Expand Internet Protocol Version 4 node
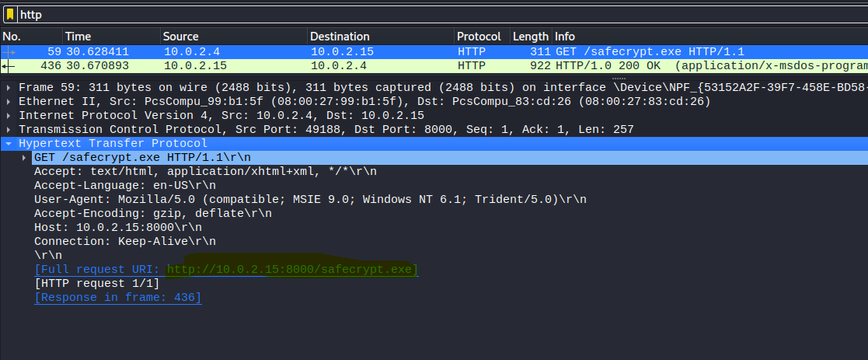This screenshot has width=868, height=360. (x=9, y=116)
